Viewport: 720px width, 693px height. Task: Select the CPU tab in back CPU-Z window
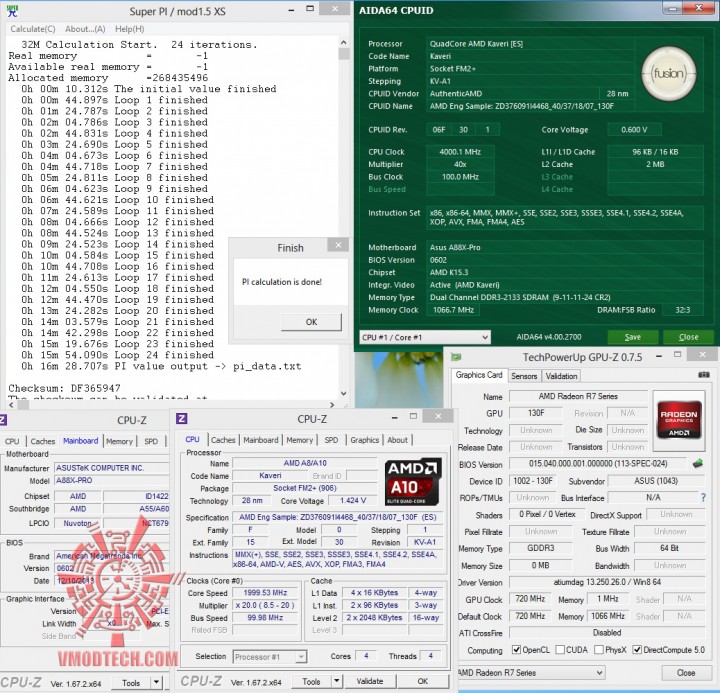12,441
